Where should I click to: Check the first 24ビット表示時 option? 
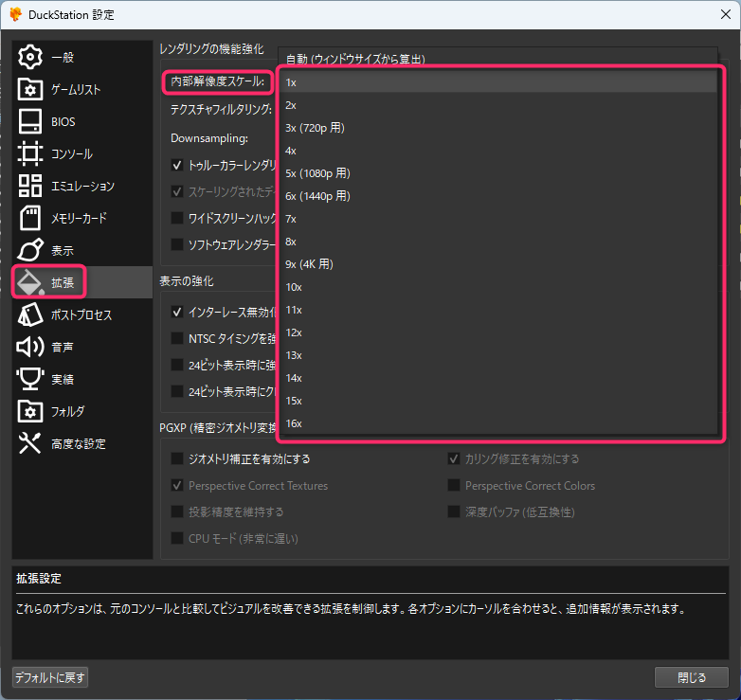click(x=177, y=365)
